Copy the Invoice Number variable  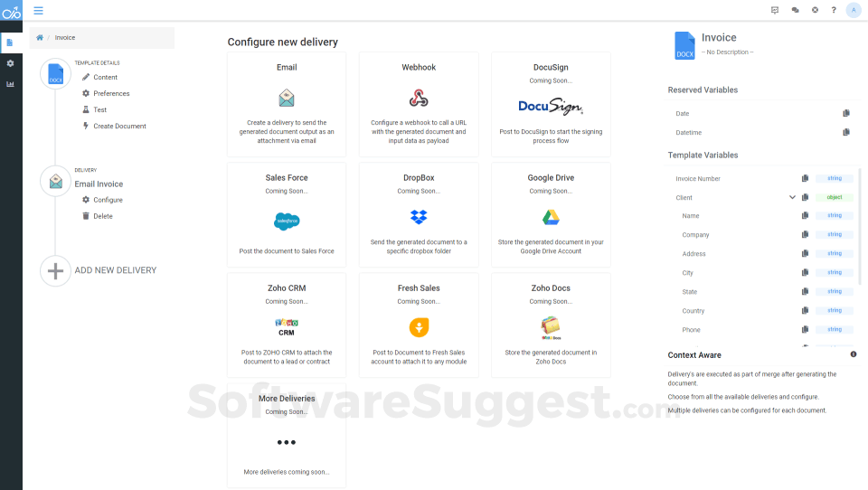point(805,179)
